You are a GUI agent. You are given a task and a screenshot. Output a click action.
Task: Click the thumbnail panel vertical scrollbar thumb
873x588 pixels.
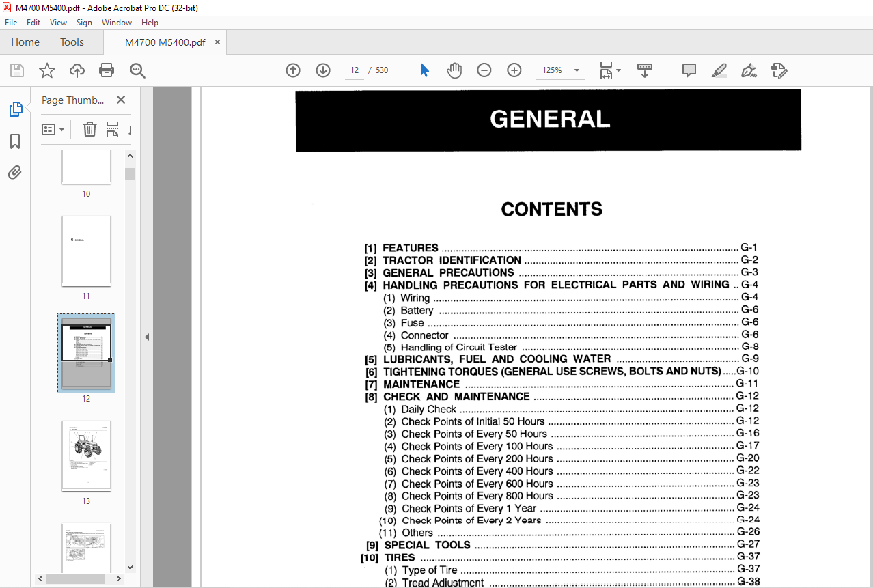pos(130,173)
